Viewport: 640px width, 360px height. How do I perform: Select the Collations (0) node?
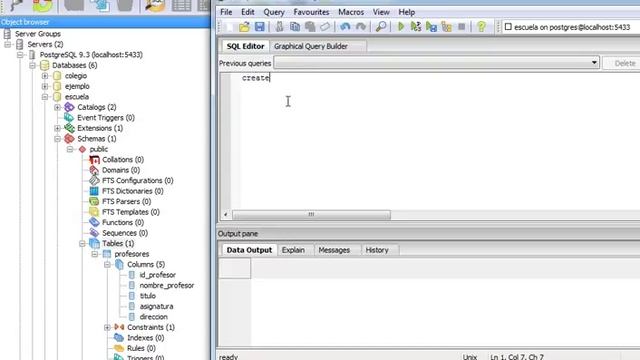[x=123, y=160]
